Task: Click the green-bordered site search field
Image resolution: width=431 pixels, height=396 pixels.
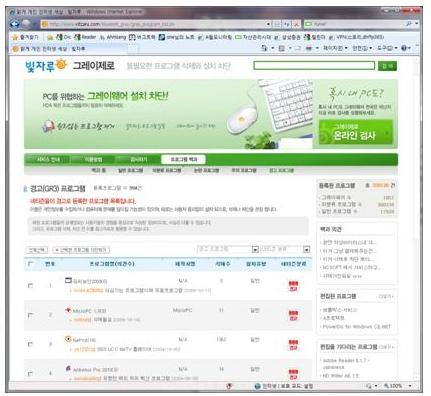Action: coord(314,65)
